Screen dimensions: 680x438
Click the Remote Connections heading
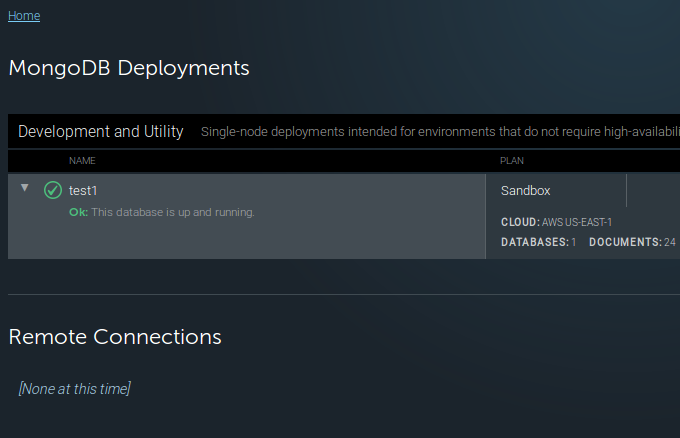(x=115, y=337)
